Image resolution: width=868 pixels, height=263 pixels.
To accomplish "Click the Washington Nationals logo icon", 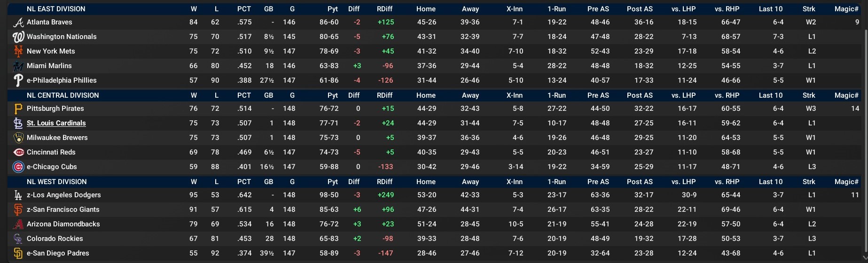I will click(18, 37).
